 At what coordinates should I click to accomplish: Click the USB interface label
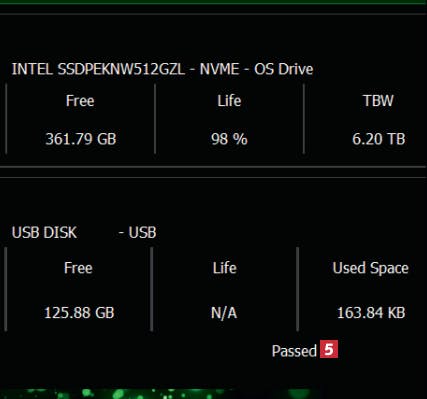(x=142, y=232)
